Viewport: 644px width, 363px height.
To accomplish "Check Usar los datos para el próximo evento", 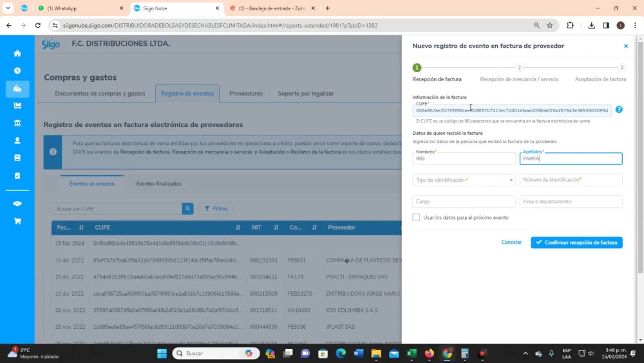I will tap(416, 217).
